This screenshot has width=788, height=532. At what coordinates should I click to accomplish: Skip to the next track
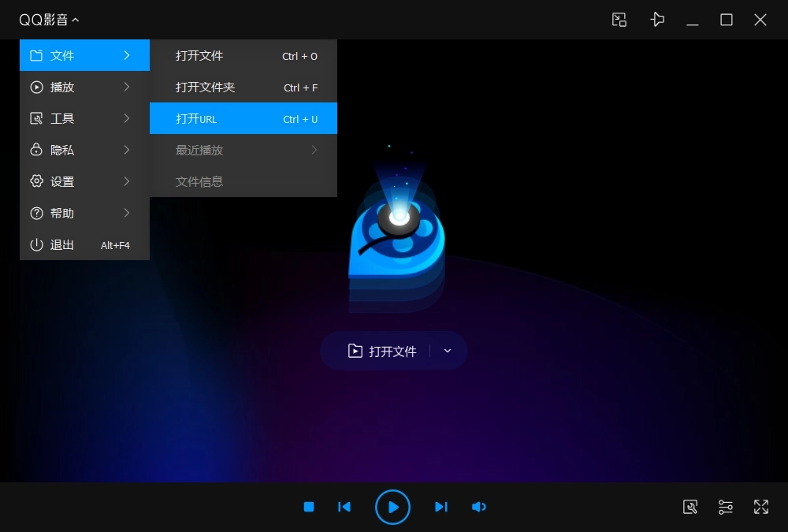[441, 507]
